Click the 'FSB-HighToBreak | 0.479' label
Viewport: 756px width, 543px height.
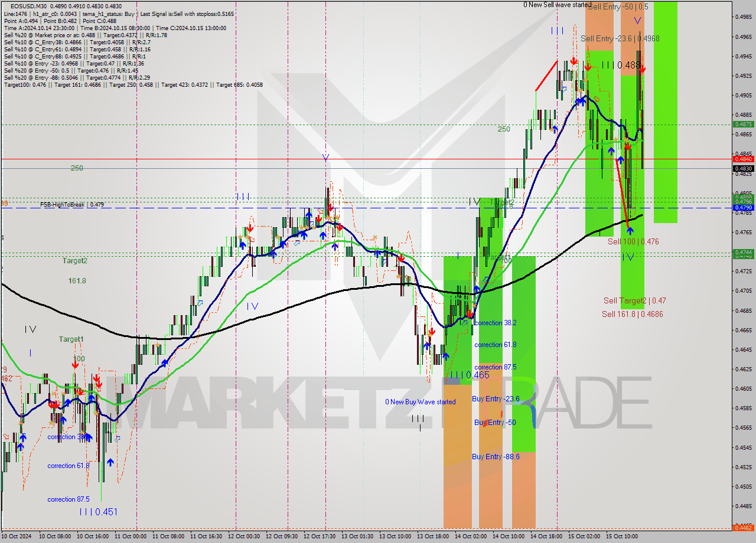(x=72, y=204)
